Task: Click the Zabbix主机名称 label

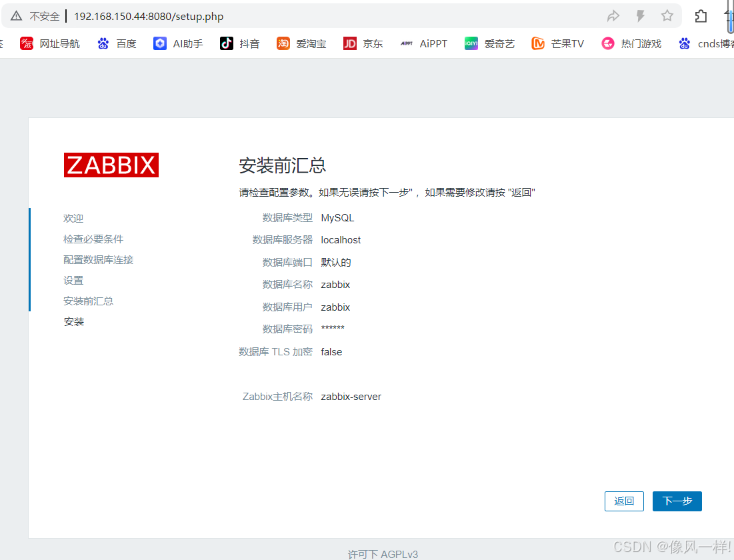Action: pyautogui.click(x=277, y=397)
